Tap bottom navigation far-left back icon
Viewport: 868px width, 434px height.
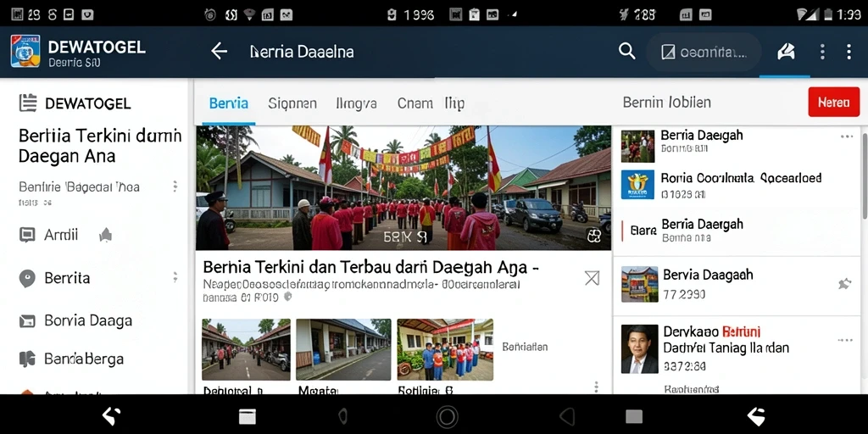click(111, 416)
